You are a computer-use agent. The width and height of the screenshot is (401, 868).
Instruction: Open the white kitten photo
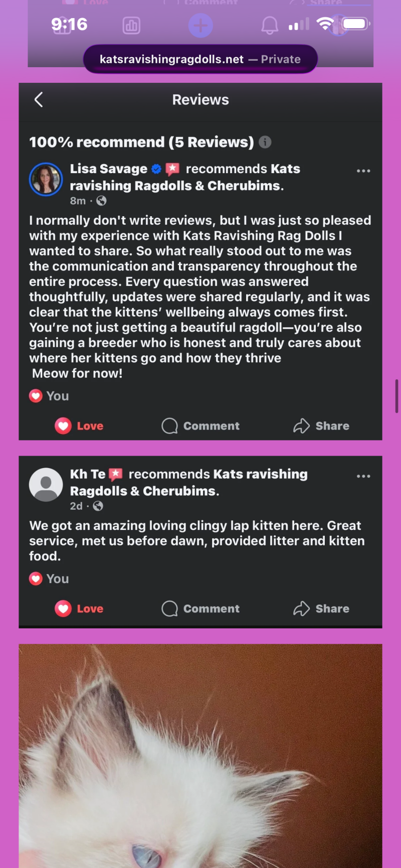[200, 756]
